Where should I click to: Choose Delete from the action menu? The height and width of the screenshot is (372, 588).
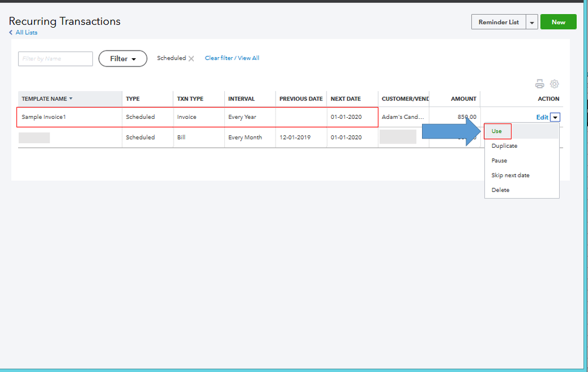pyautogui.click(x=500, y=190)
